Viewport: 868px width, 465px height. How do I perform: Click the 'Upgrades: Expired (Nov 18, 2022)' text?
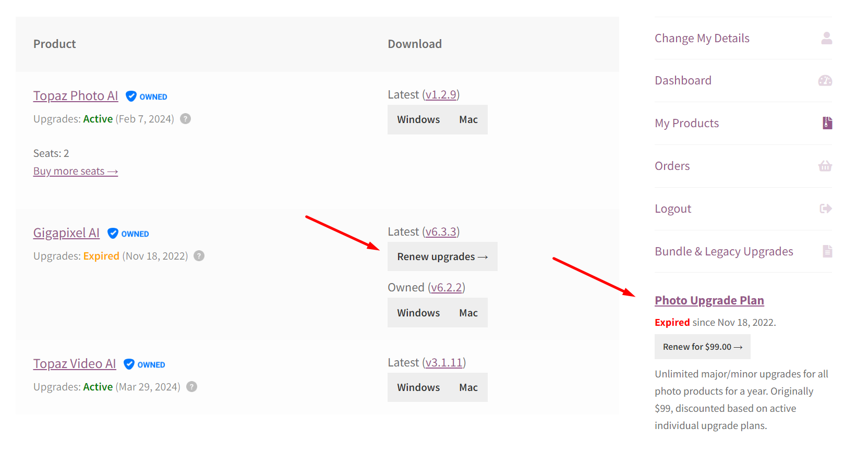(111, 256)
